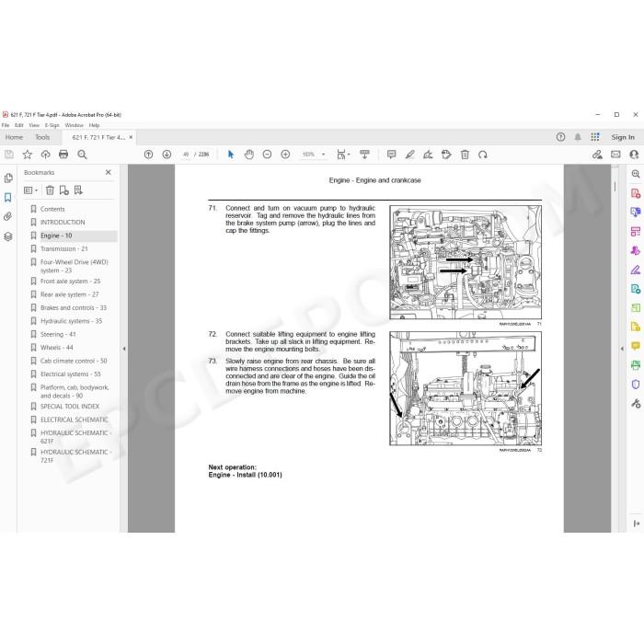Go to Transmission - 21 bookmark

[x=63, y=249]
